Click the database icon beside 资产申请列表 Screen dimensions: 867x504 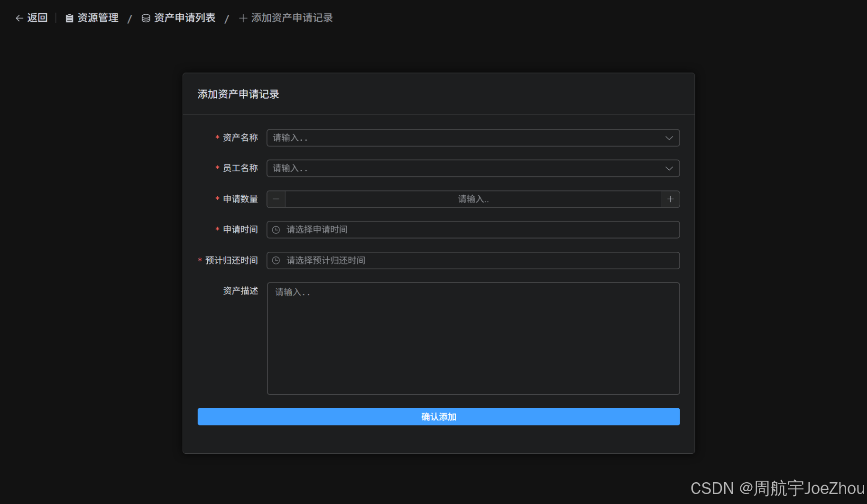146,18
